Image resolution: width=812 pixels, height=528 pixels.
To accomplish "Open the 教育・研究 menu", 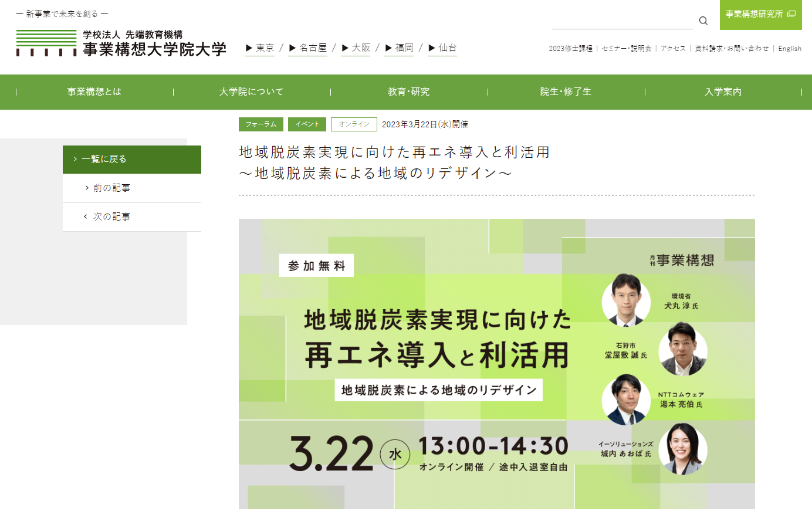I will click(x=408, y=92).
